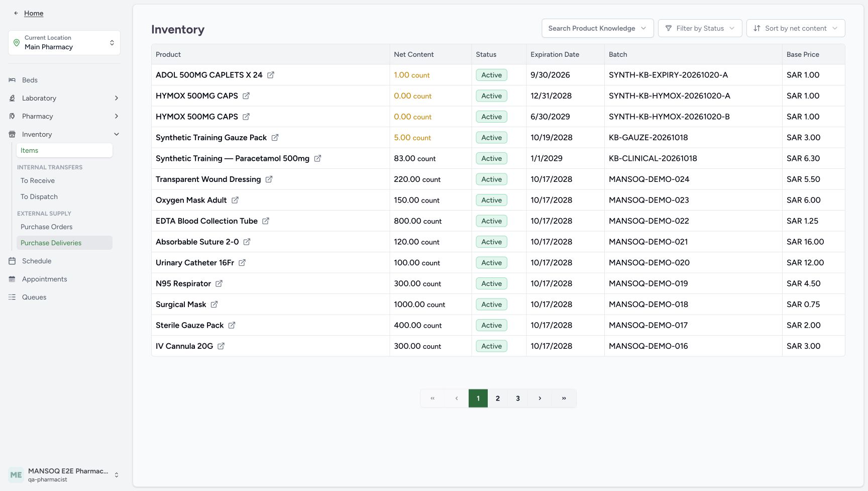Image resolution: width=868 pixels, height=491 pixels.
Task: Select Items under Inventory
Action: (x=64, y=150)
